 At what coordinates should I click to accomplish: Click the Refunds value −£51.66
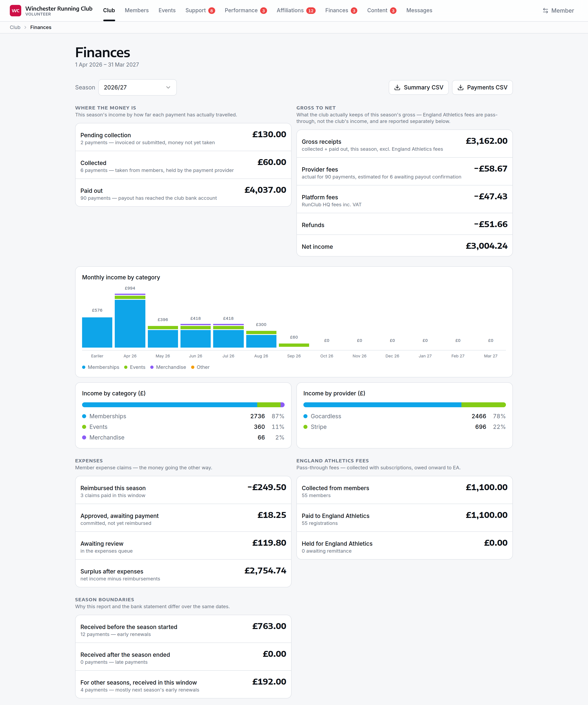[x=490, y=224]
